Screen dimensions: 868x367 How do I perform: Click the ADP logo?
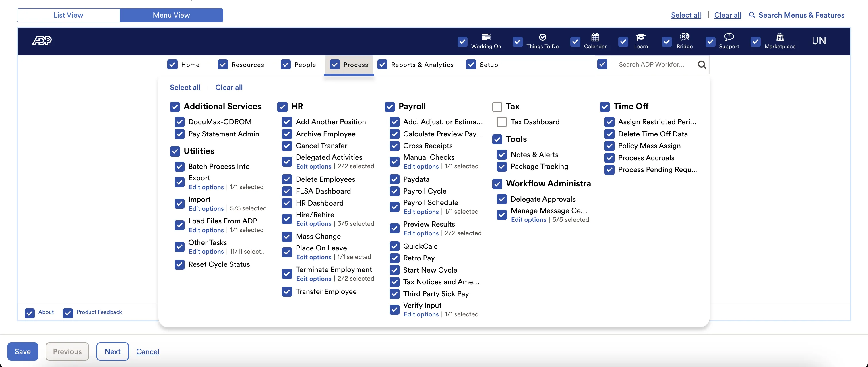tap(41, 41)
